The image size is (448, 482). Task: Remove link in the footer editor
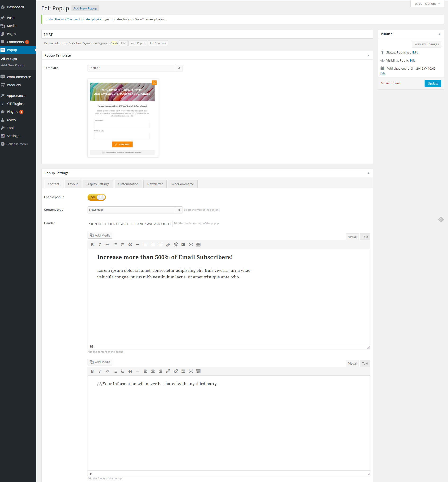(x=176, y=371)
